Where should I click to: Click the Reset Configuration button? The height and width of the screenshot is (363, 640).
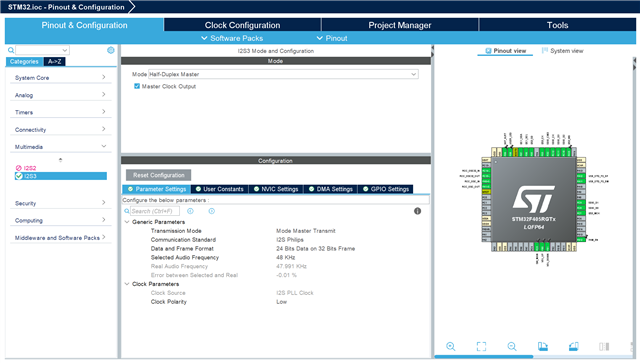[x=158, y=175]
